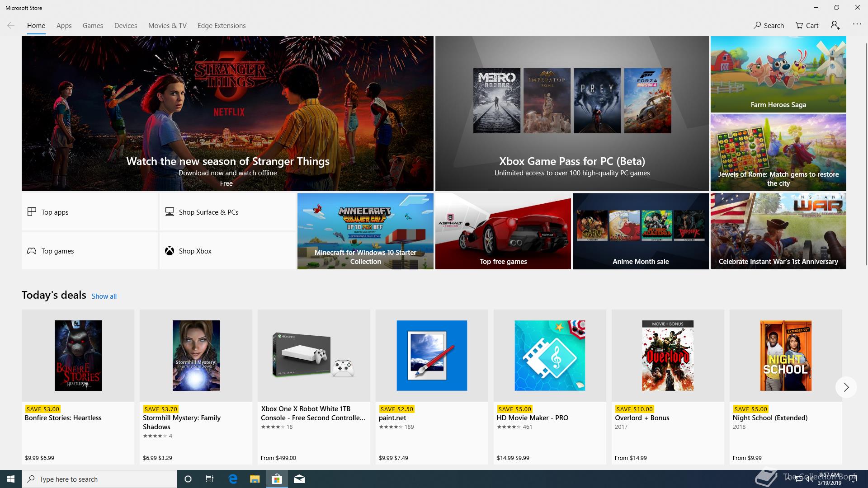Screen dimensions: 868x488
Task: Open Stormhill Mystery: Family Shadows deal
Action: pos(196,387)
